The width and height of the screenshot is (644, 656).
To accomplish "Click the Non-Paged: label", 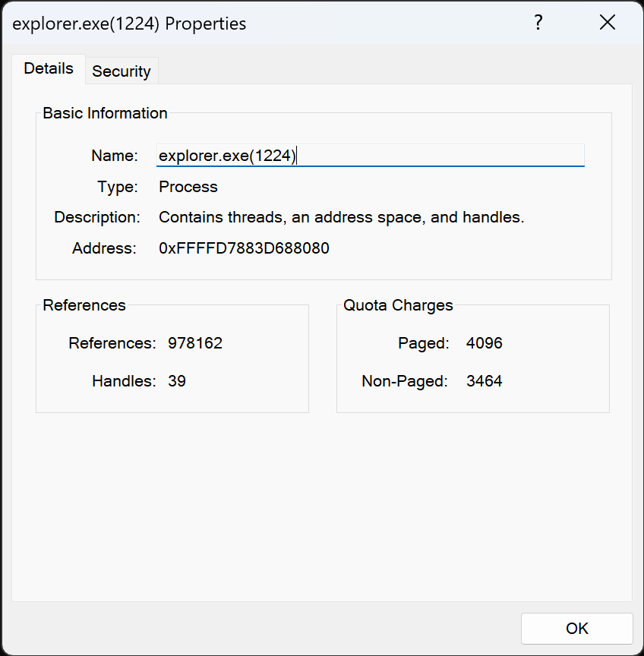I will point(405,381).
